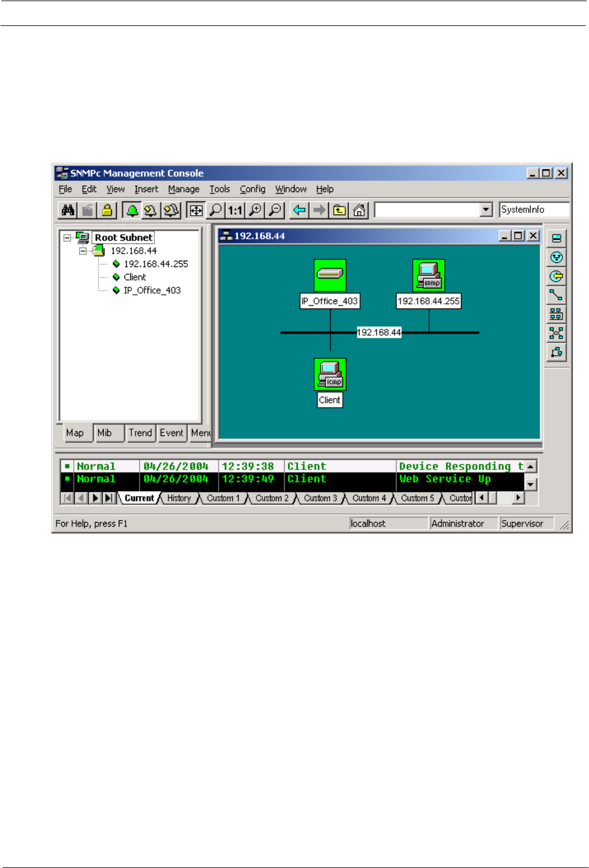Click event log scroll down arrow
589x868 pixels.
click(531, 485)
